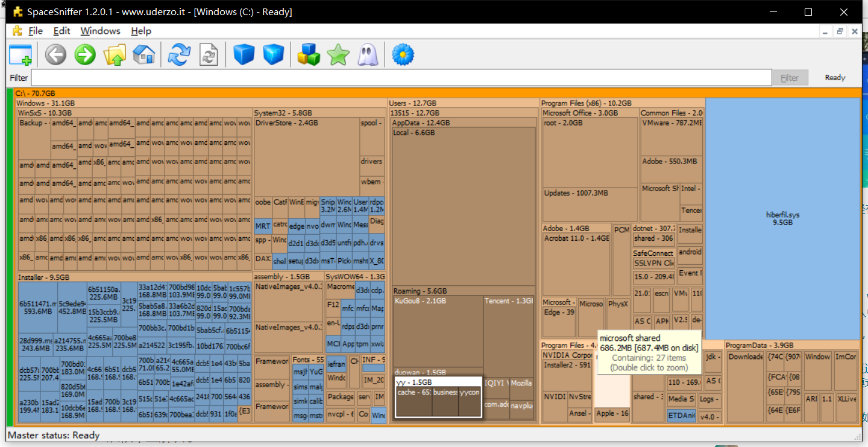
Task: Select the Users - 12.7GB folder header
Action: tap(463, 103)
